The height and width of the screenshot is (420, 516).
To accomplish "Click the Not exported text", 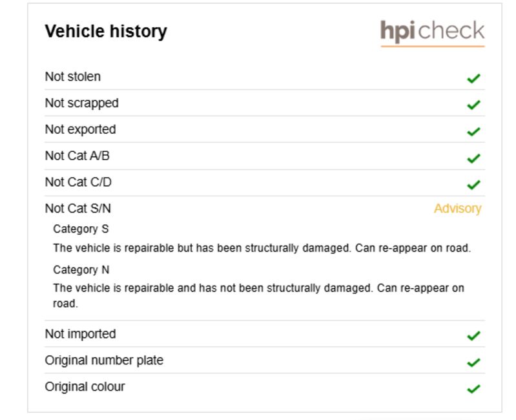I will click(80, 129).
